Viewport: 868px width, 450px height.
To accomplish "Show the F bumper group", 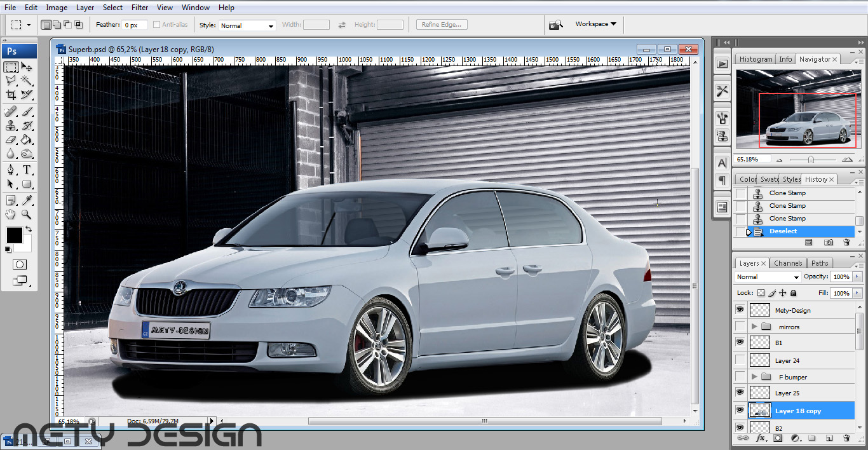I will pos(740,377).
